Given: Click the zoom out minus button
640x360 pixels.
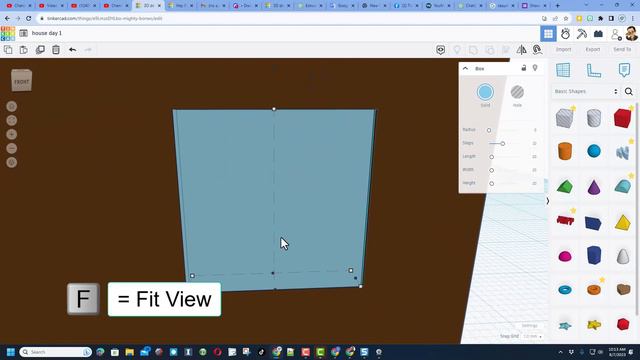Looking at the screenshot, I should 11,148.
